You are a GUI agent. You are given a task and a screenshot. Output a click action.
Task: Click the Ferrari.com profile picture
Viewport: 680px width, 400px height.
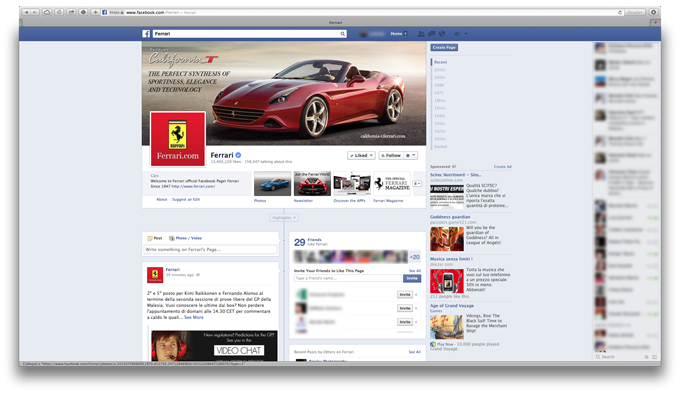tap(178, 139)
